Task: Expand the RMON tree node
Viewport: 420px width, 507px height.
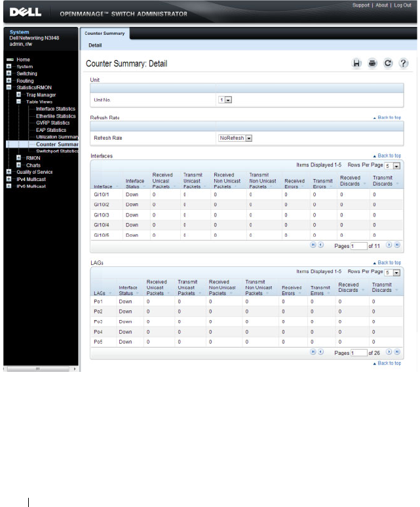Action: coord(18,158)
